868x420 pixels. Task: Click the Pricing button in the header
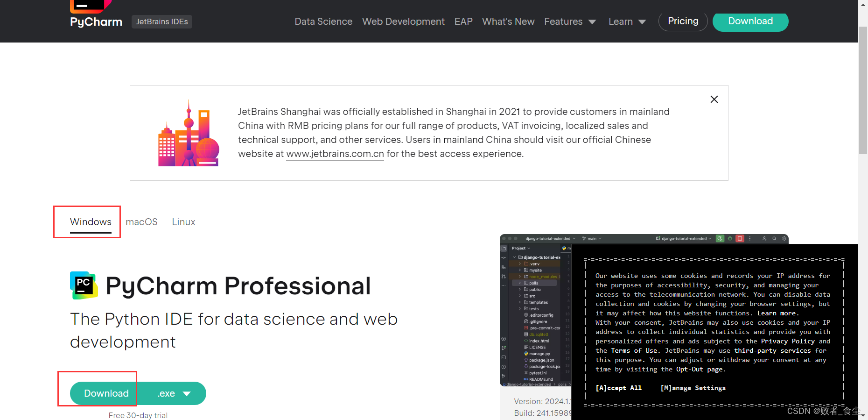683,21
